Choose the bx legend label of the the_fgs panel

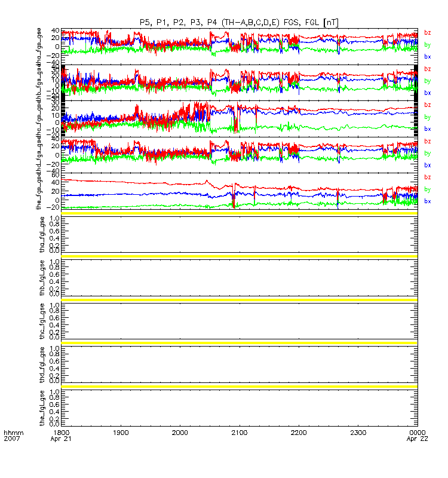point(428,201)
